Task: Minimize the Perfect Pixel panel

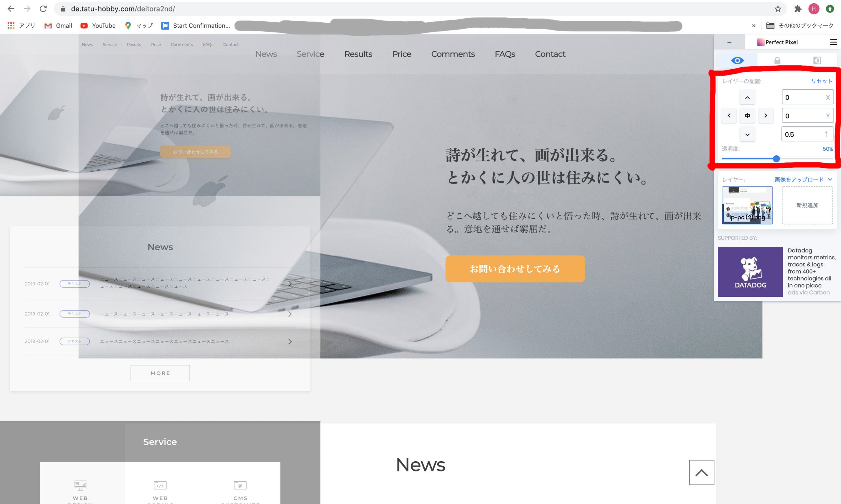Action: 729,43
